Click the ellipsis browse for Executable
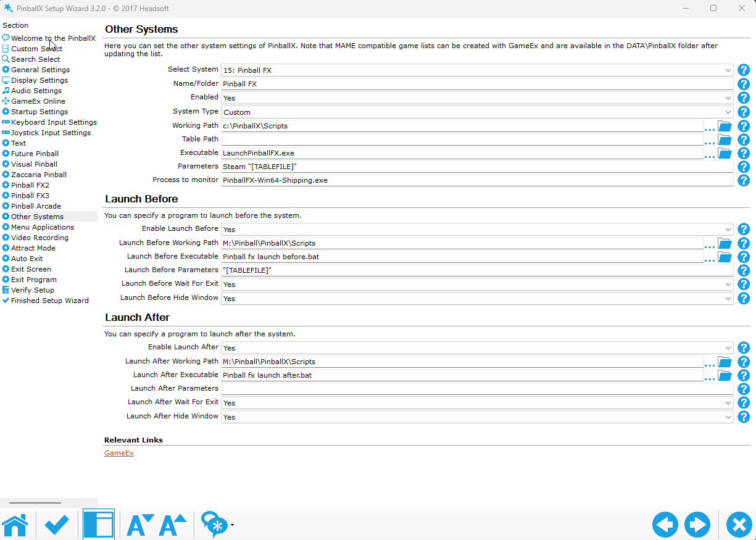Viewport: 756px width, 540px height. click(x=710, y=156)
